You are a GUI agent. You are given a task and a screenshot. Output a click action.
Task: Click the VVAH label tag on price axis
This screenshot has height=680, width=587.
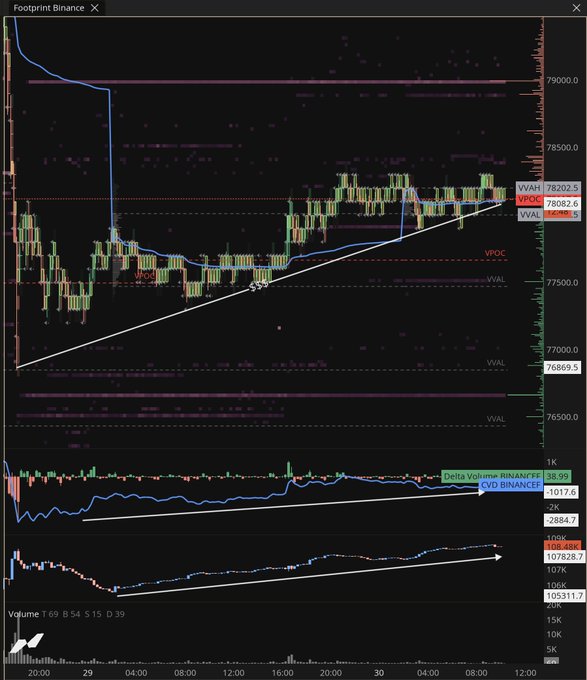click(529, 188)
